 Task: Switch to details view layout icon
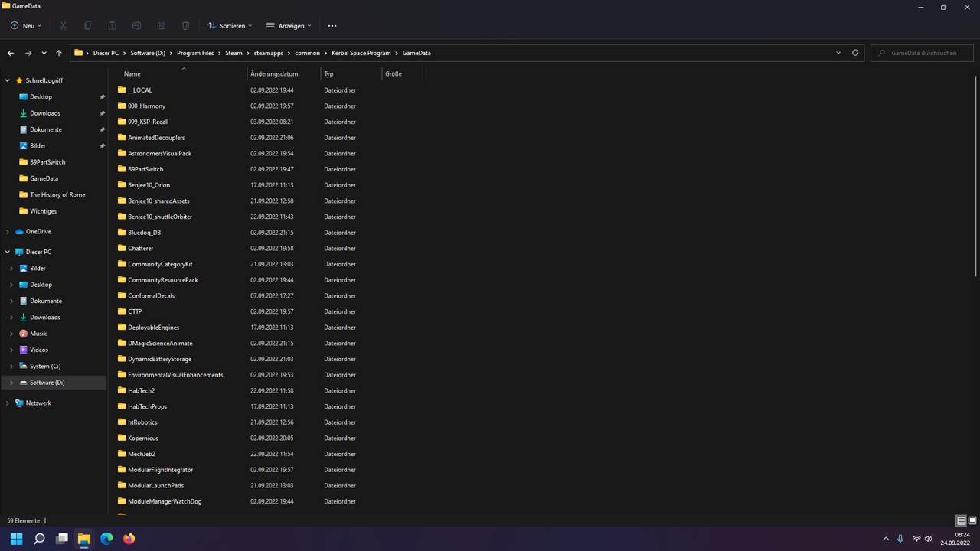(x=961, y=520)
